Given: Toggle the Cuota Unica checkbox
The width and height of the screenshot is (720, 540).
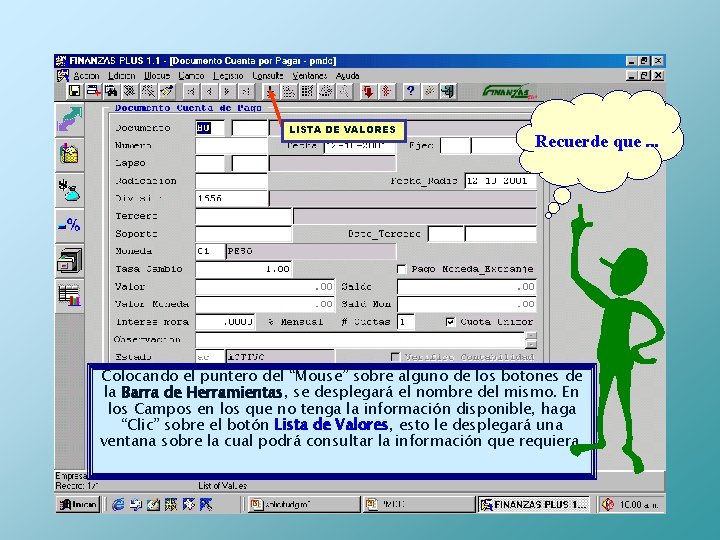Looking at the screenshot, I should [x=450, y=322].
